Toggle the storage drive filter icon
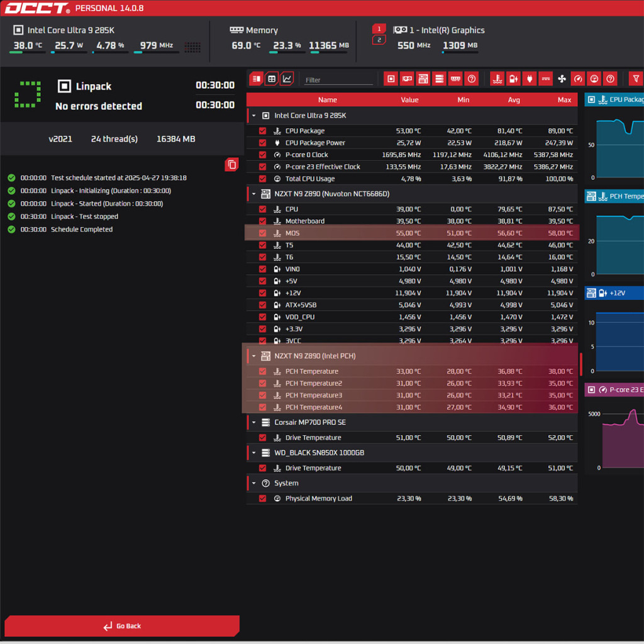This screenshot has height=644, width=644. [x=440, y=79]
